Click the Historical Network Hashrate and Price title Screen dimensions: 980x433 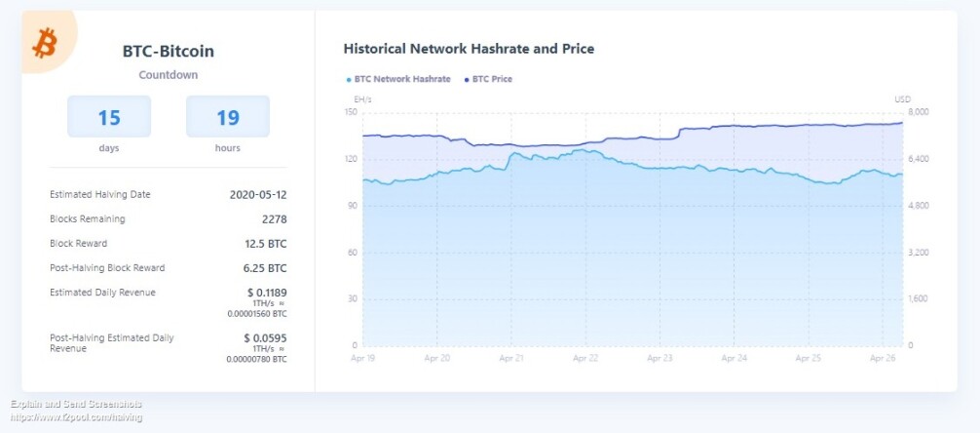click(469, 48)
